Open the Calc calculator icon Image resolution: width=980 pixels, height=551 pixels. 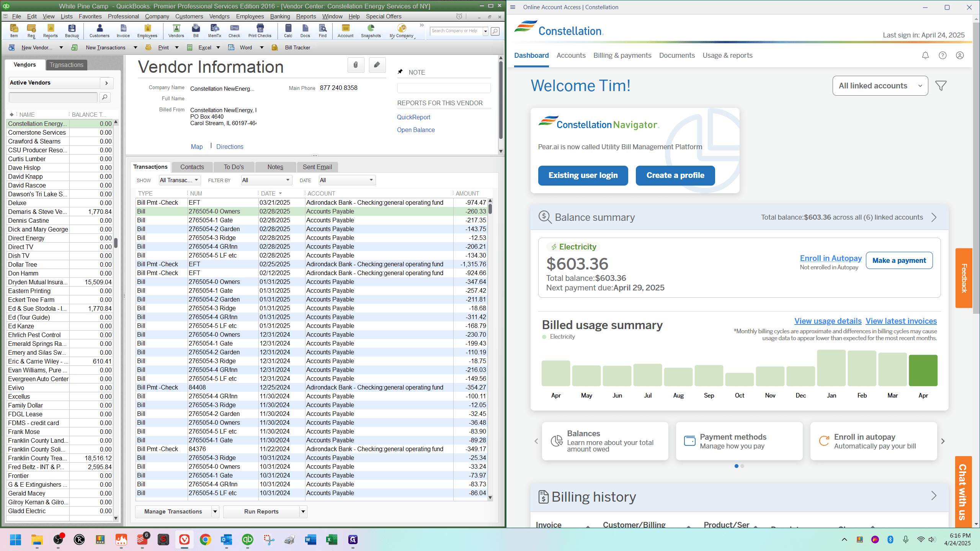[x=288, y=31]
